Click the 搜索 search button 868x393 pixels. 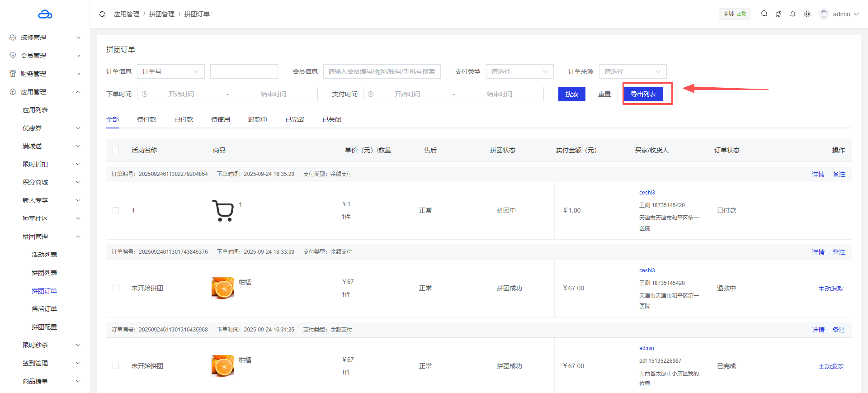571,94
